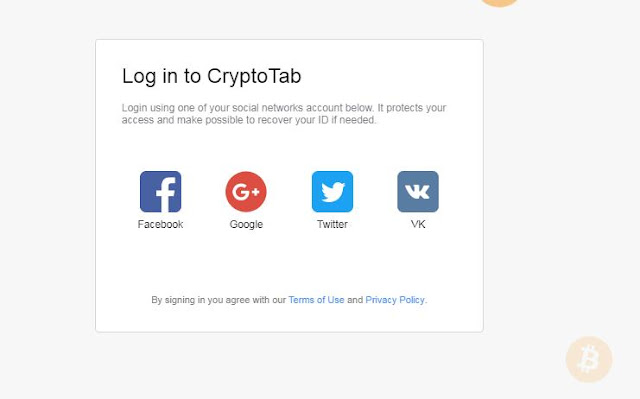
Task: Click the "Facebook" text label
Action: pyautogui.click(x=160, y=224)
